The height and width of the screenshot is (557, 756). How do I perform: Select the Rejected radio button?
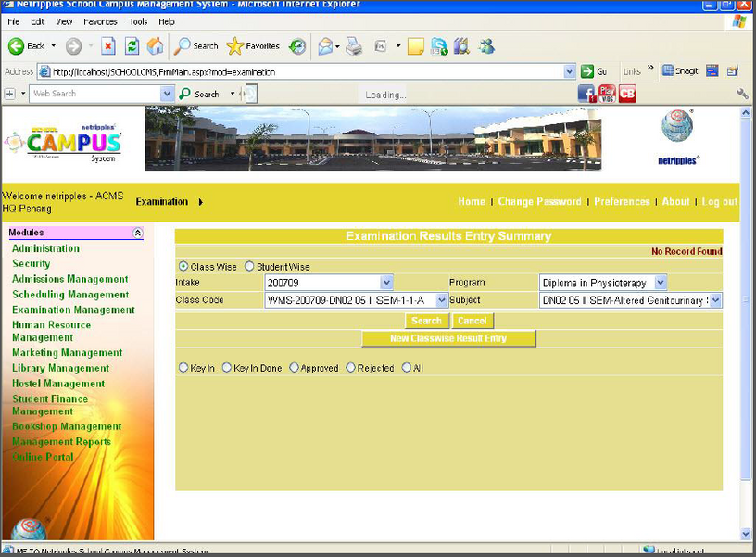coord(350,368)
